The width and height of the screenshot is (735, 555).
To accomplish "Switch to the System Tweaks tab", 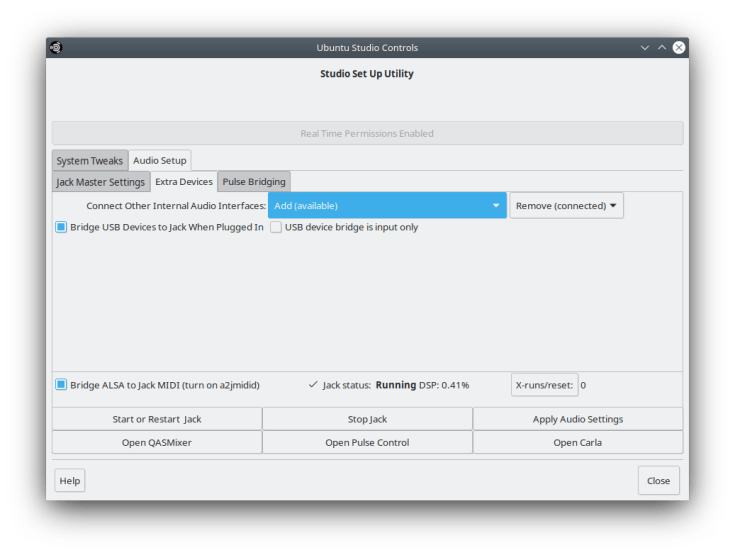I will point(89,160).
